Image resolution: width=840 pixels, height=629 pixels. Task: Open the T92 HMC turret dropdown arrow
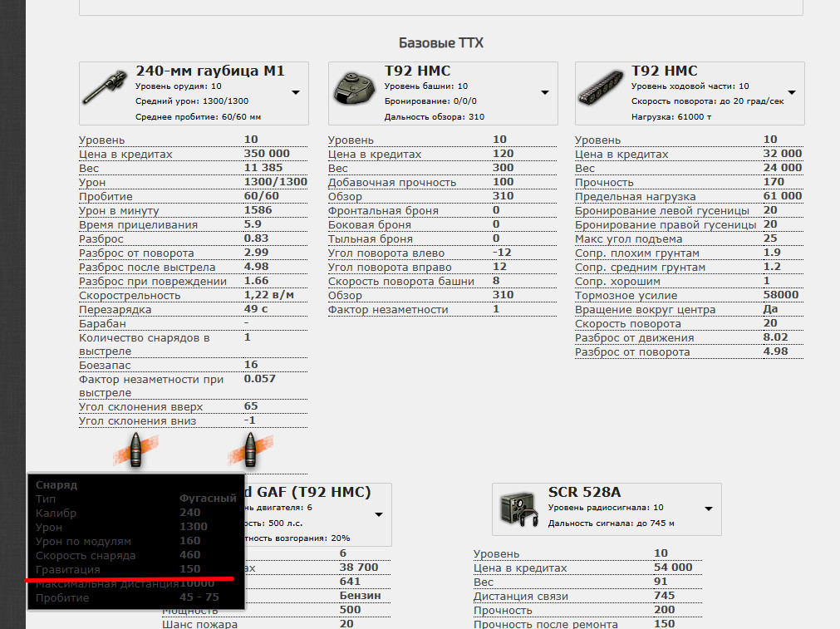tap(545, 93)
